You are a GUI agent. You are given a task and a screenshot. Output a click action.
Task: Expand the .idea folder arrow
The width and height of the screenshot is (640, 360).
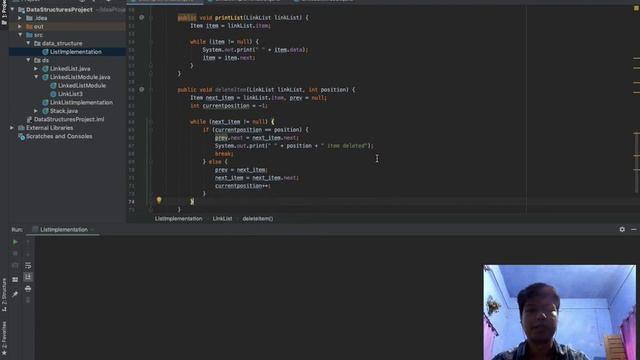(20, 18)
